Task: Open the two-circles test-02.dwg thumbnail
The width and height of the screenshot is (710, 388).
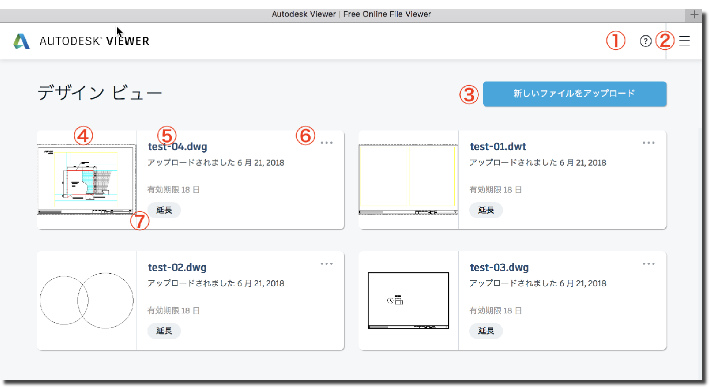Action: click(86, 301)
